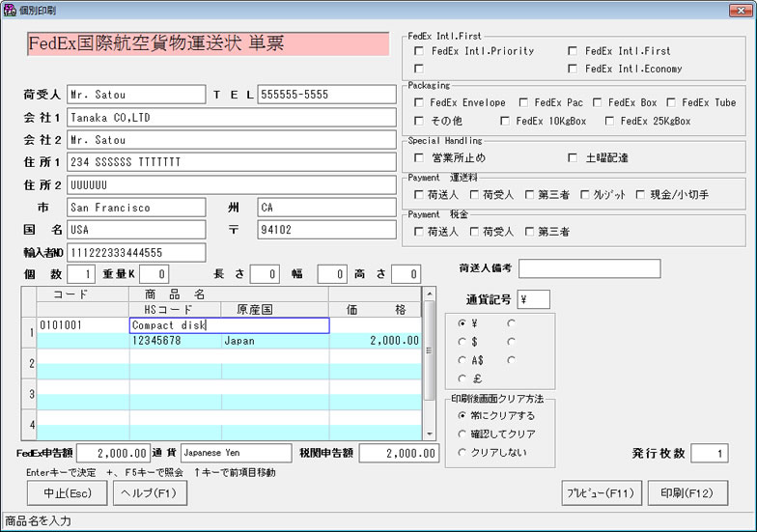
Task: Open help with the ヘルプ(F1) button
Action: [x=150, y=492]
